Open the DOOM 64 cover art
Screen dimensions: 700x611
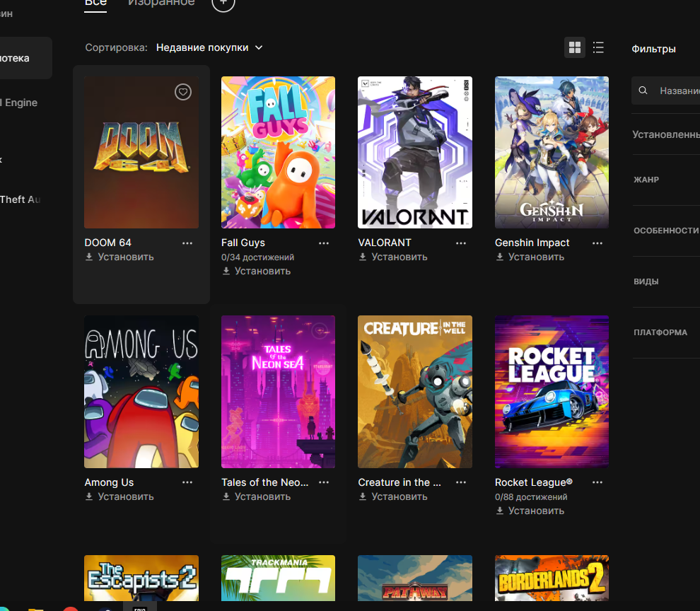point(141,152)
